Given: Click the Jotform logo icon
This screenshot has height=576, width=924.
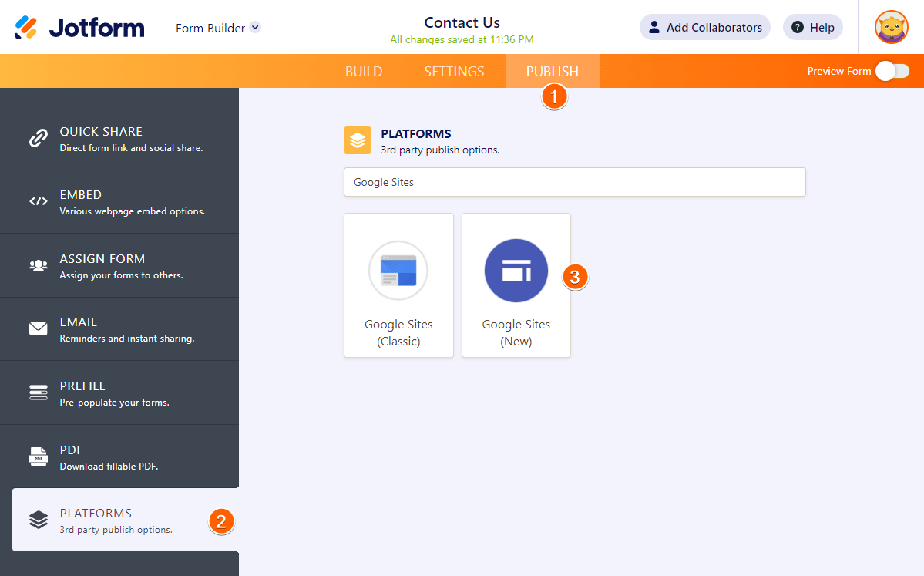Looking at the screenshot, I should (x=26, y=27).
